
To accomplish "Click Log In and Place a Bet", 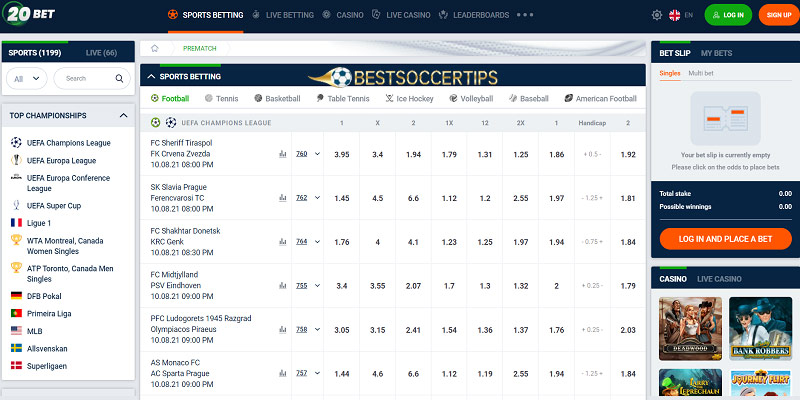I will (x=726, y=239).
